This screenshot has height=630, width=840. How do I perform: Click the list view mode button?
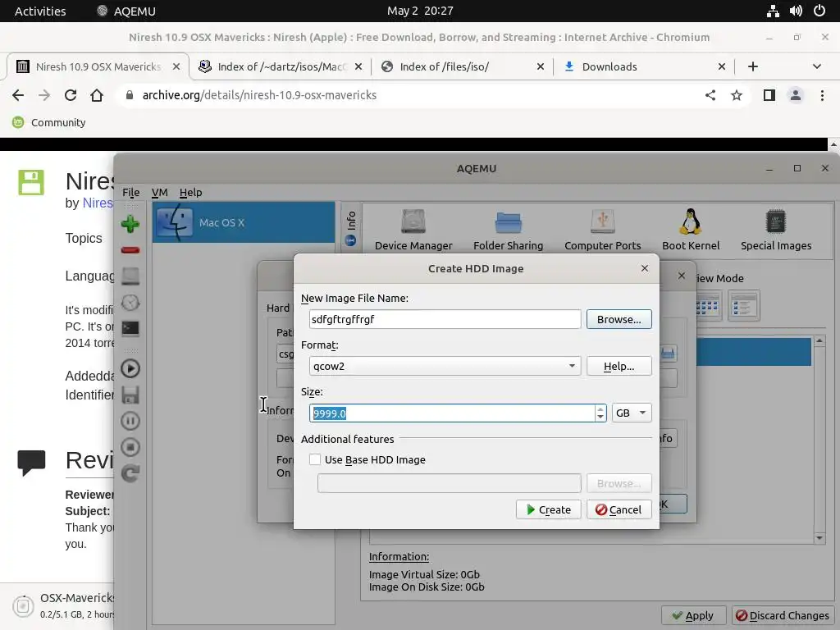743,306
